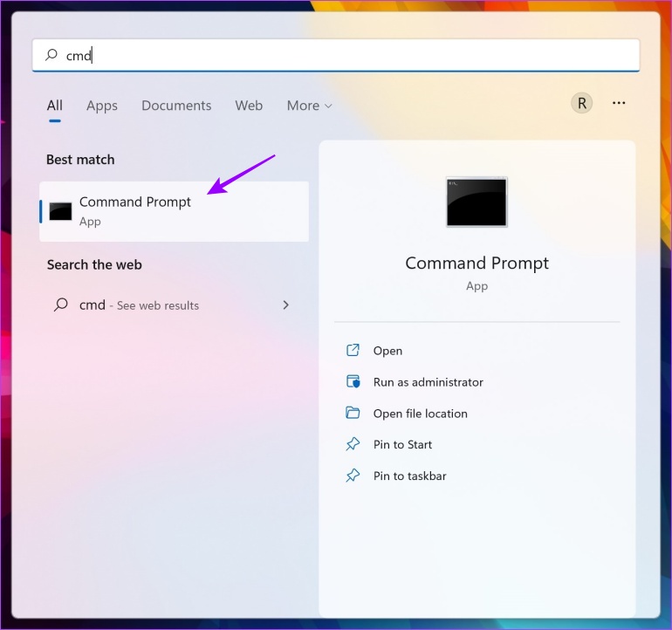Switch to the Apps tab

point(102,106)
